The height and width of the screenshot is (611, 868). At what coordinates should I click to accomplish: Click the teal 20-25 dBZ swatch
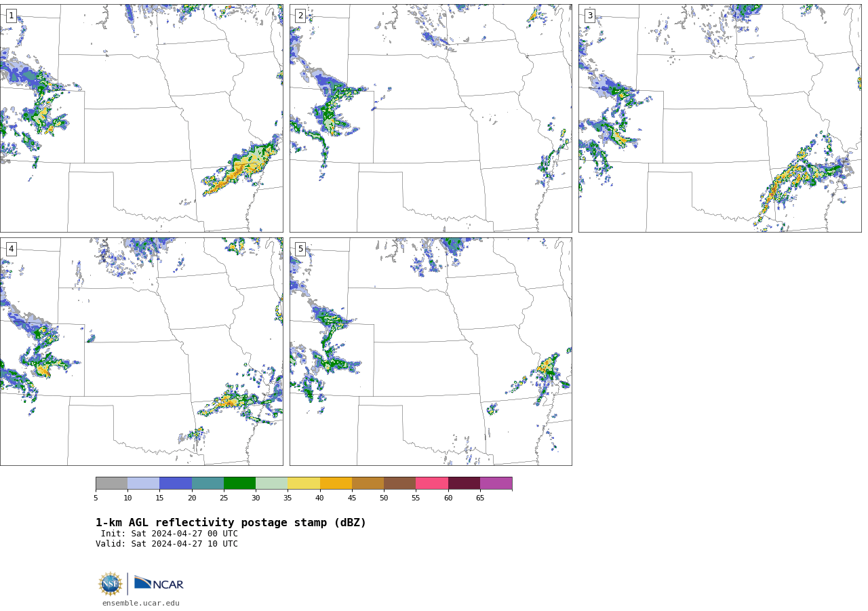208,483
